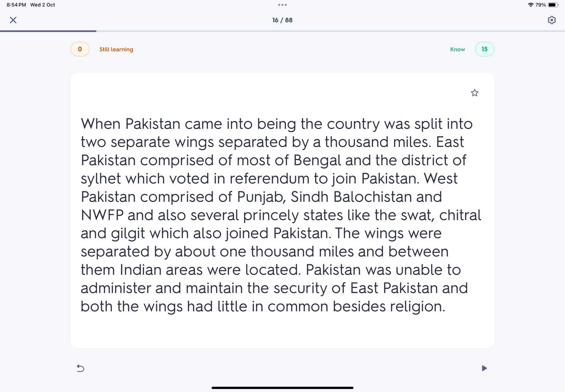Click the unfilled portion of progress bar
Image resolution: width=565 pixels, height=392 pixels.
329,31
